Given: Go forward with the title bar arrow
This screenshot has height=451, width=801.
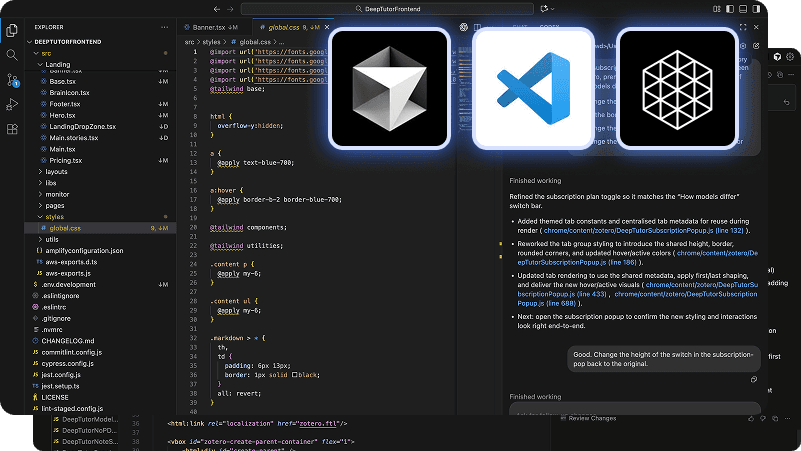Looking at the screenshot, I should coord(230,9).
